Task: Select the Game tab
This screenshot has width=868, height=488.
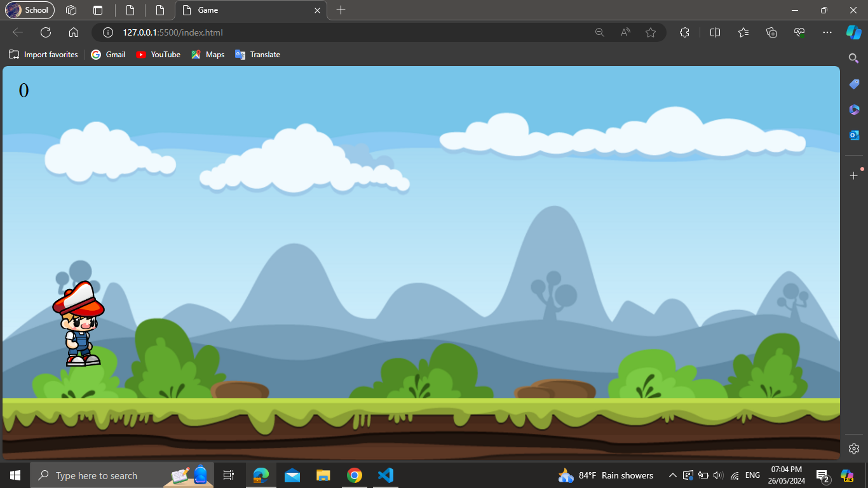Action: [251, 10]
